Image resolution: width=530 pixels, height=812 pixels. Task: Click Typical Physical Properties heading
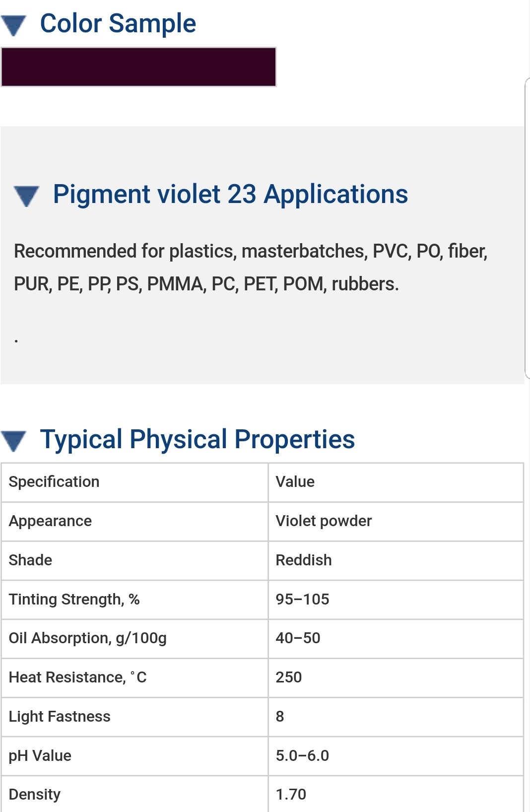(197, 439)
